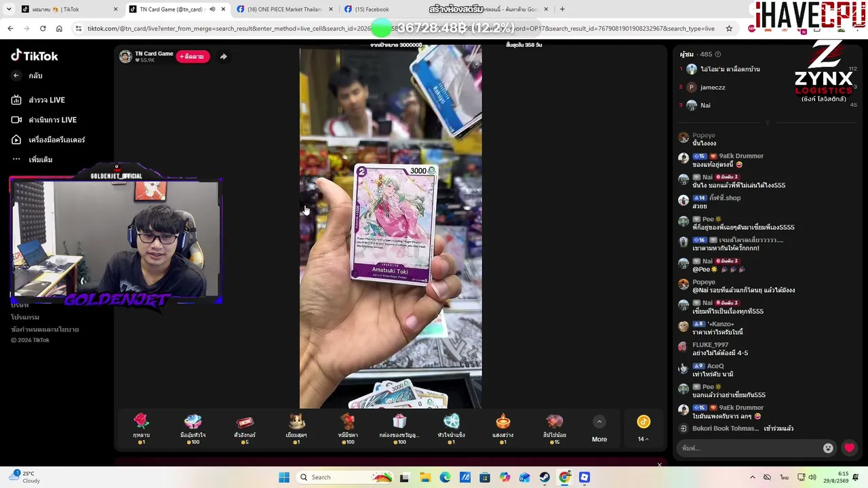Open 9aEk Drummer's comment ของแท้อยู่ตรงนี้

[x=717, y=165]
